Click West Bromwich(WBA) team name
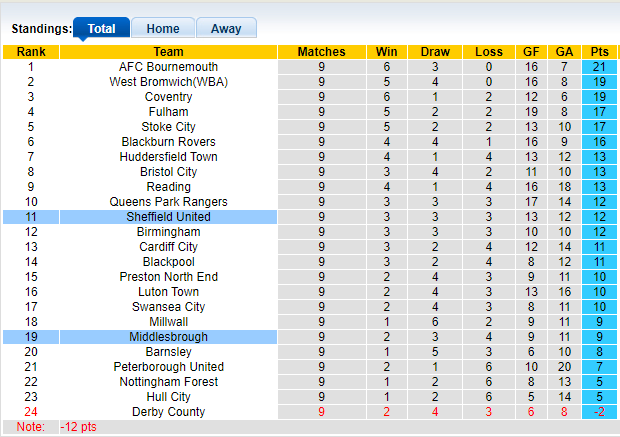The height and width of the screenshot is (437, 620). point(168,82)
